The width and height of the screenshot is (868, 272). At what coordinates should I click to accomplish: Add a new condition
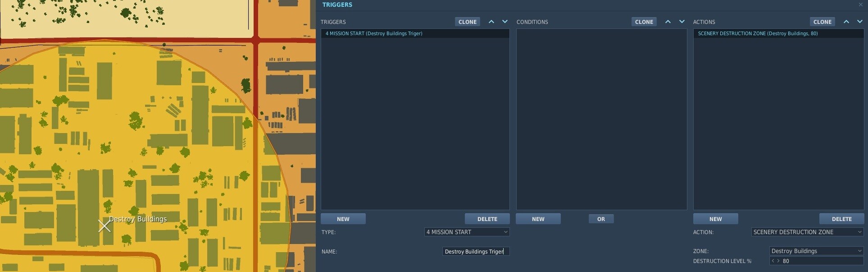point(538,219)
